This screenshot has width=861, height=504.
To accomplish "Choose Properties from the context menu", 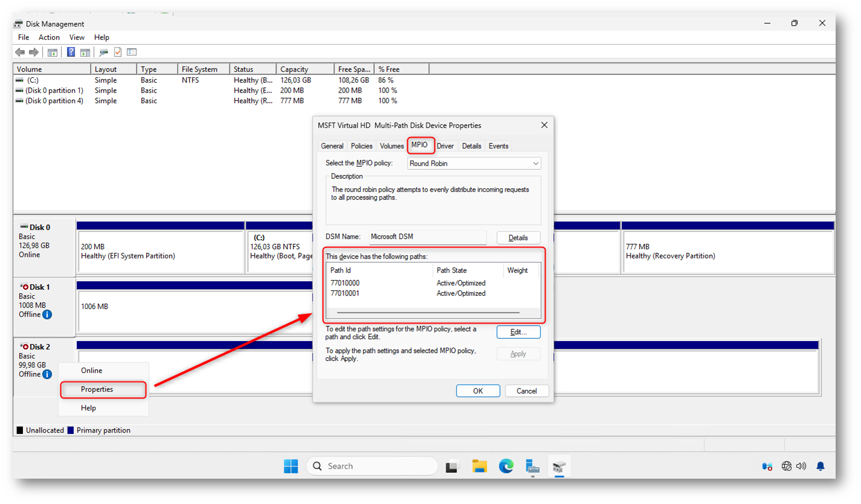I will click(x=103, y=389).
